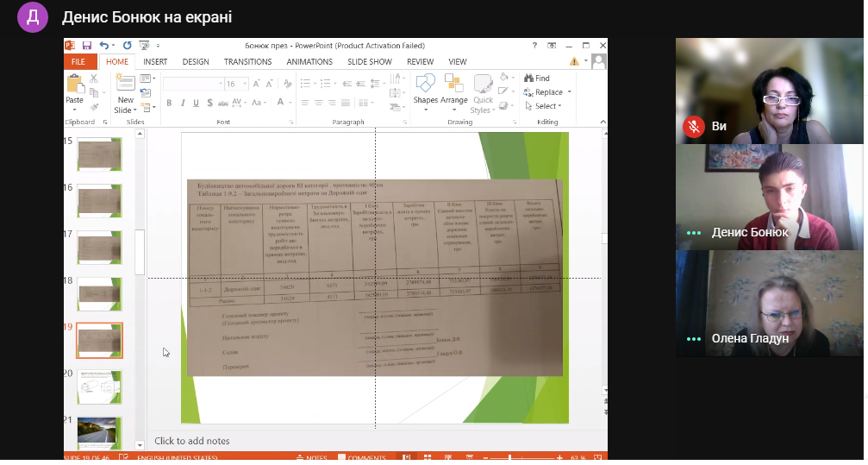Toggle Underline formatting
The width and height of the screenshot is (868, 465).
(x=196, y=103)
